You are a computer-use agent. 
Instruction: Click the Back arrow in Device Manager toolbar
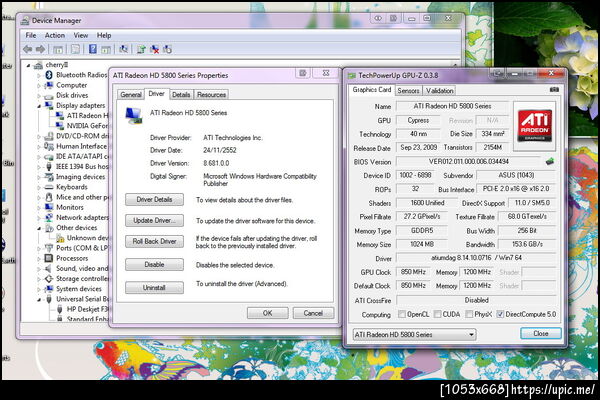pyautogui.click(x=28, y=49)
